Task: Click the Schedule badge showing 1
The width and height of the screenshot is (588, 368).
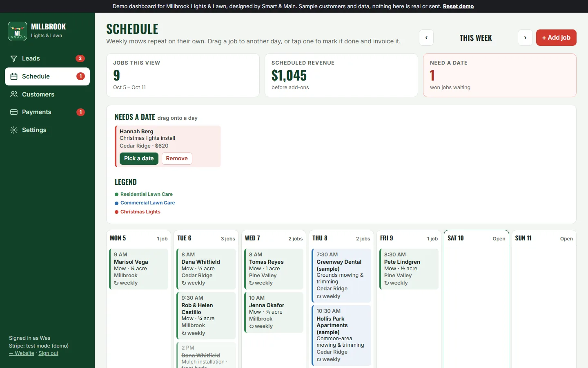Action: (x=80, y=76)
